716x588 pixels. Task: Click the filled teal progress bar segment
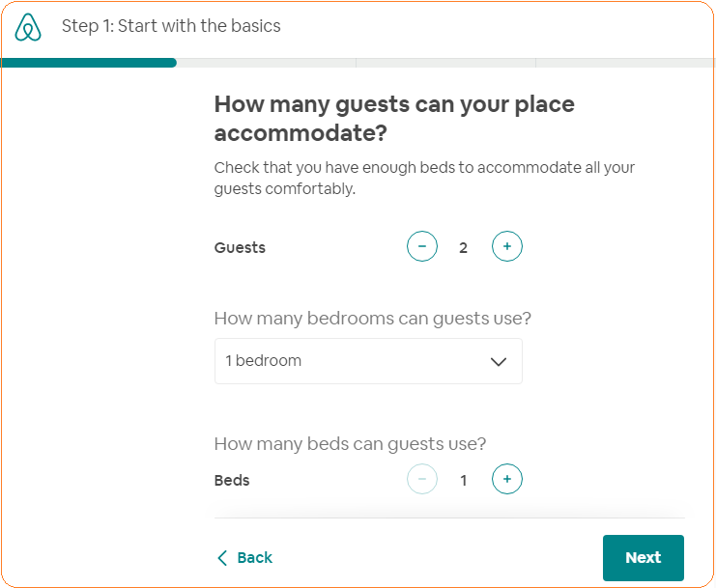[x=89, y=63]
